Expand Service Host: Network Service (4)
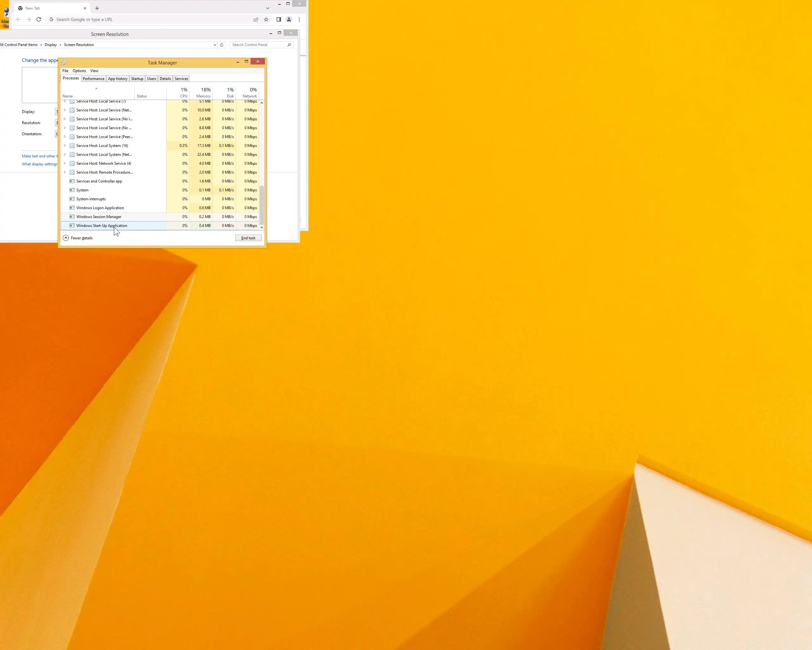The height and width of the screenshot is (650, 812). click(65, 163)
